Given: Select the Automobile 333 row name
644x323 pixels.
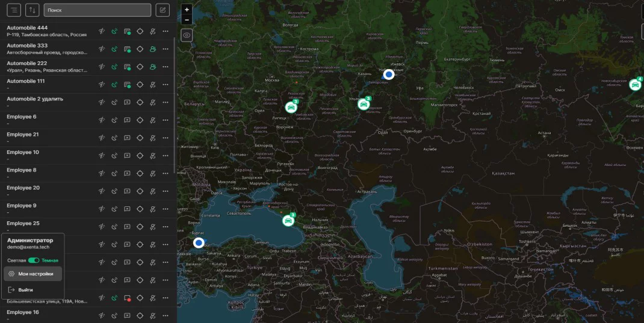Looking at the screenshot, I should [27, 46].
